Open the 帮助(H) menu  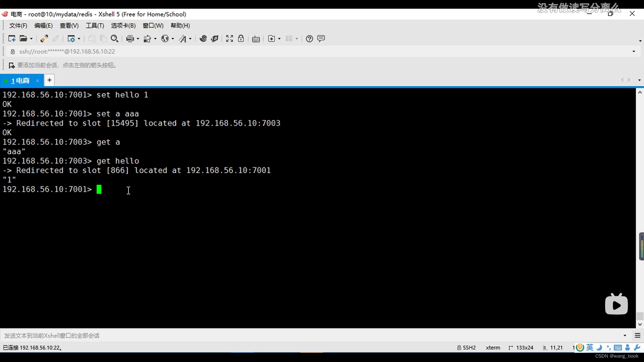pos(180,26)
